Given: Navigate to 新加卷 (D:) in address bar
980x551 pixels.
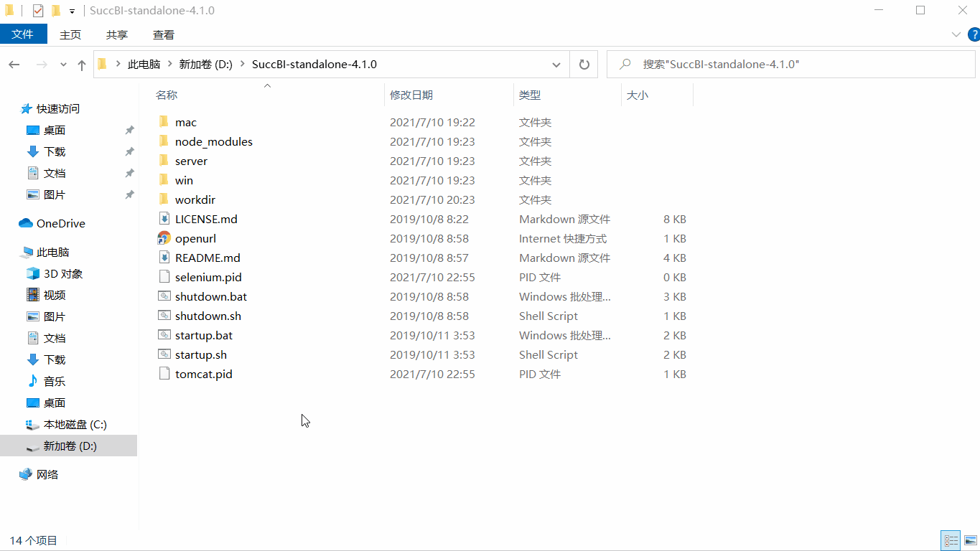Looking at the screenshot, I should click(x=205, y=64).
